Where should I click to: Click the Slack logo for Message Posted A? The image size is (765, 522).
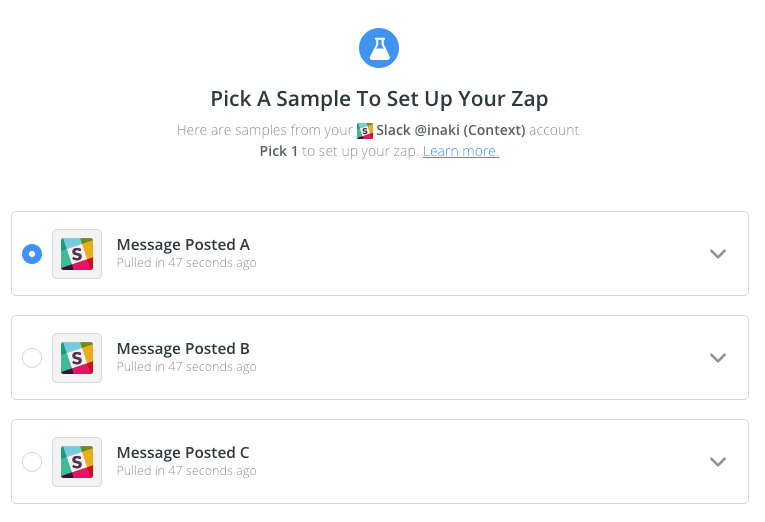pos(77,254)
